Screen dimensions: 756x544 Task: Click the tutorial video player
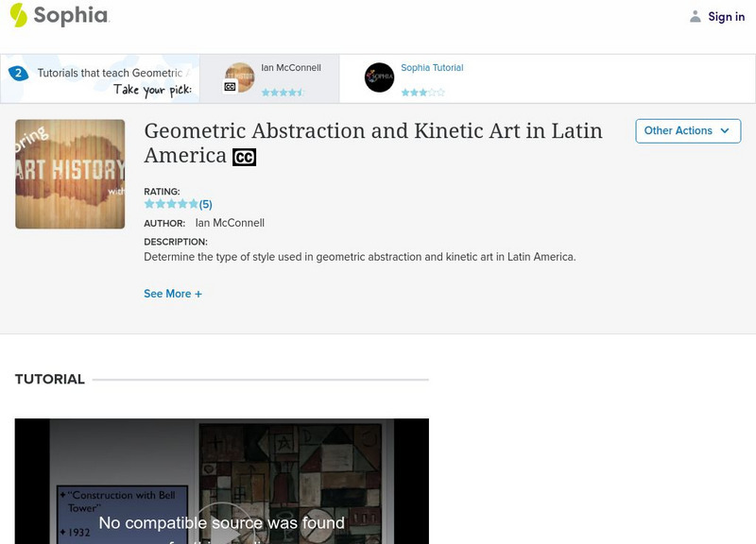tap(221, 481)
